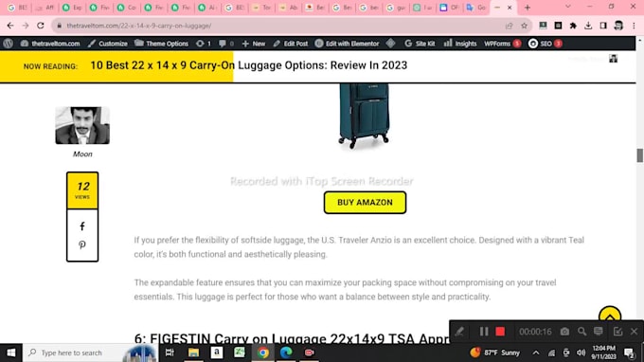
Task: Click the recorder minimize-to-corner icon
Action: coord(617,331)
